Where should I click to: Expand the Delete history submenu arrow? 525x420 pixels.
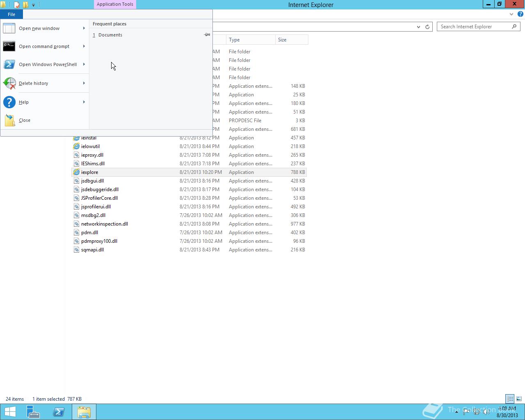click(x=84, y=83)
